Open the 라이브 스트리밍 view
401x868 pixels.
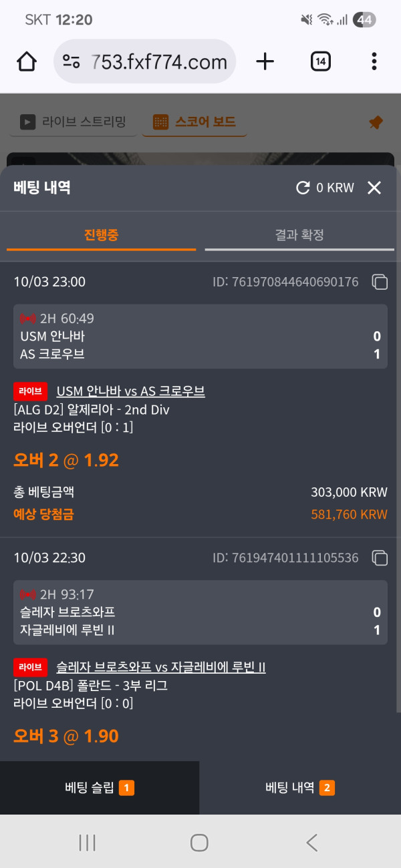click(73, 122)
